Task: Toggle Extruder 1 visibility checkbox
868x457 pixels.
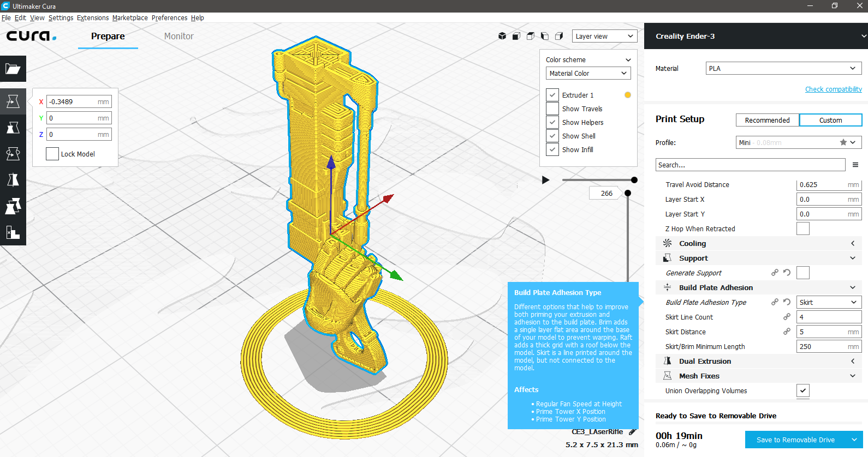Action: (552, 95)
